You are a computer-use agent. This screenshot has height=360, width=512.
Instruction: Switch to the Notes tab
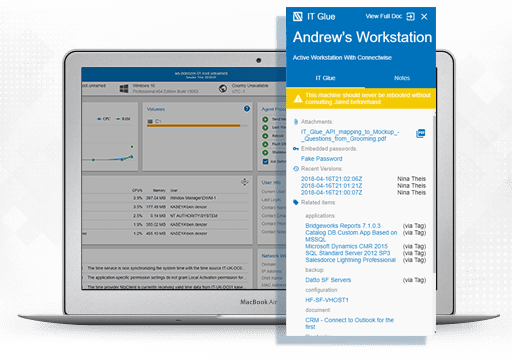click(x=402, y=78)
